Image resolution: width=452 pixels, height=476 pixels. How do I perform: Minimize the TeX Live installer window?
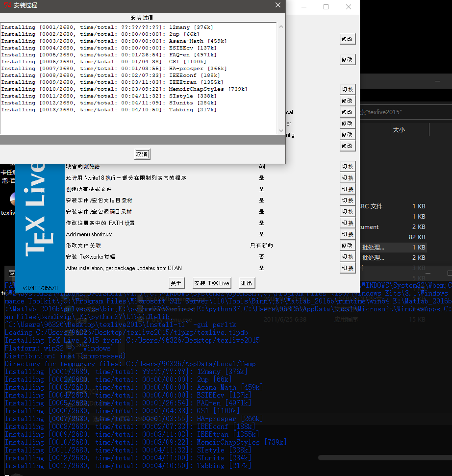click(x=304, y=7)
